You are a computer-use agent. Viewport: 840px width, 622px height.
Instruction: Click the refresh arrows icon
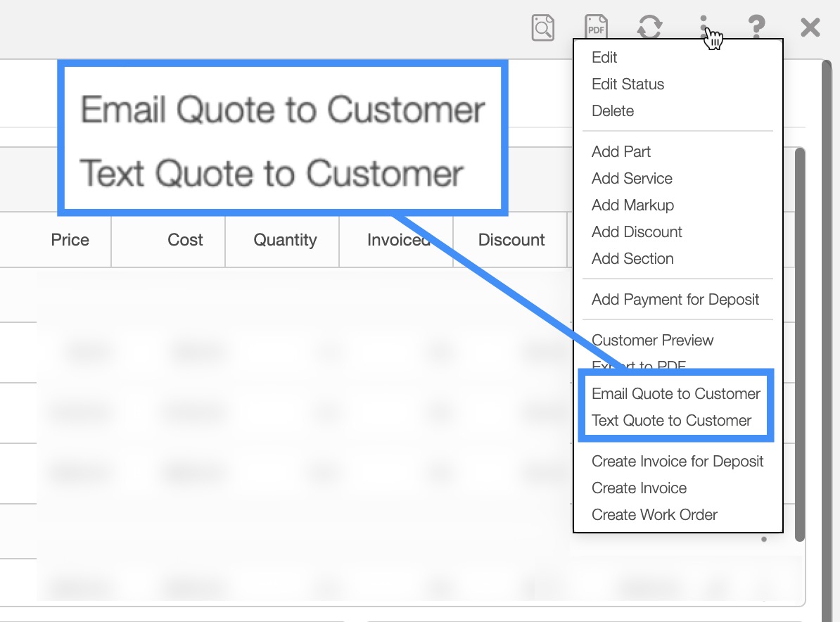[x=649, y=27]
